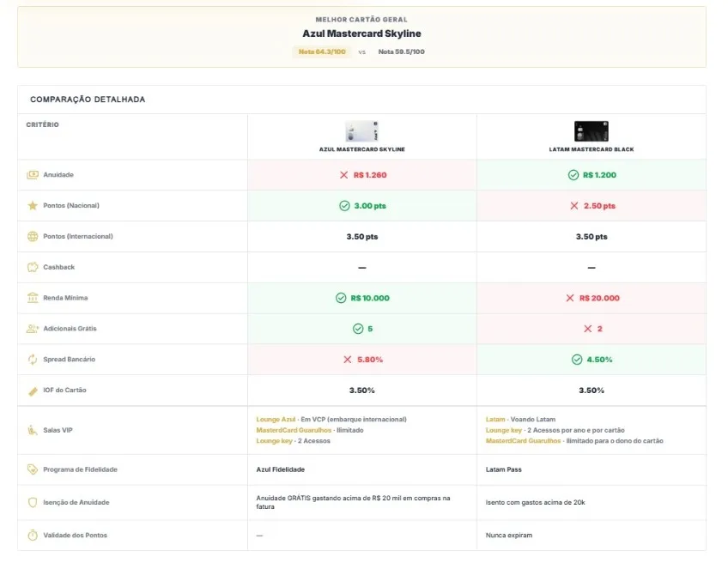Click the CRITÉRIO column header
Image resolution: width=728 pixels, height=563 pixels.
click(42, 124)
